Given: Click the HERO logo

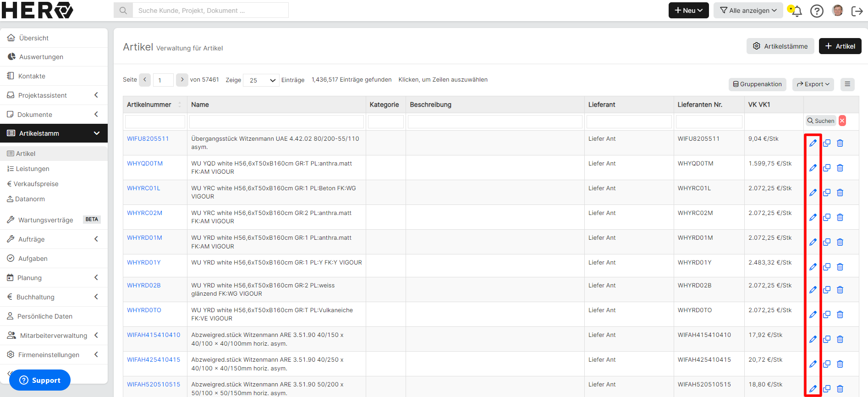Looking at the screenshot, I should (x=37, y=10).
